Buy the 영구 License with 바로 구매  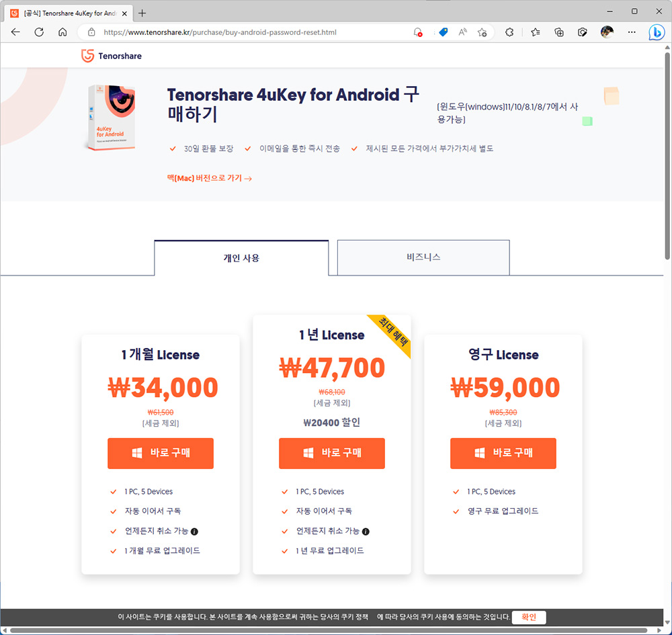pos(503,454)
